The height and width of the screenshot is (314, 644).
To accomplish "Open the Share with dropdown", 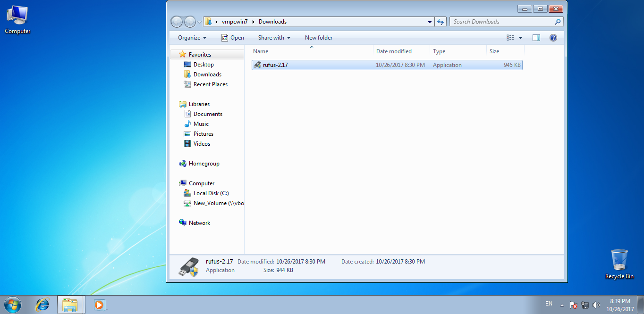I will coord(274,38).
